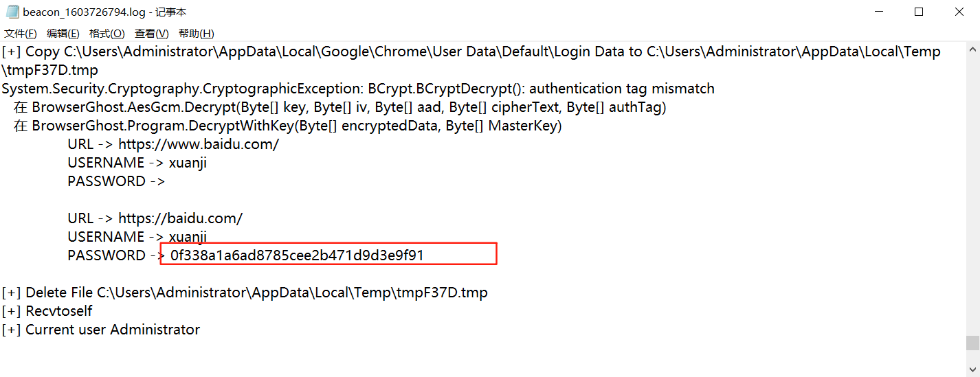Maximize the Notepad window
This screenshot has height=377, width=980.
pos(919,12)
